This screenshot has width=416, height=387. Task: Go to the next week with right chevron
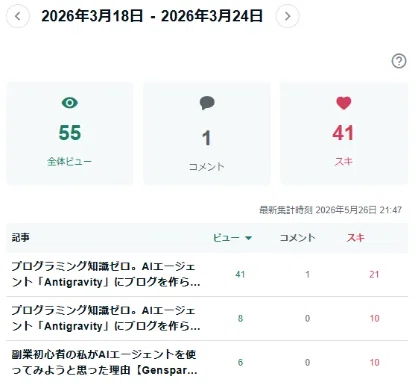[287, 16]
